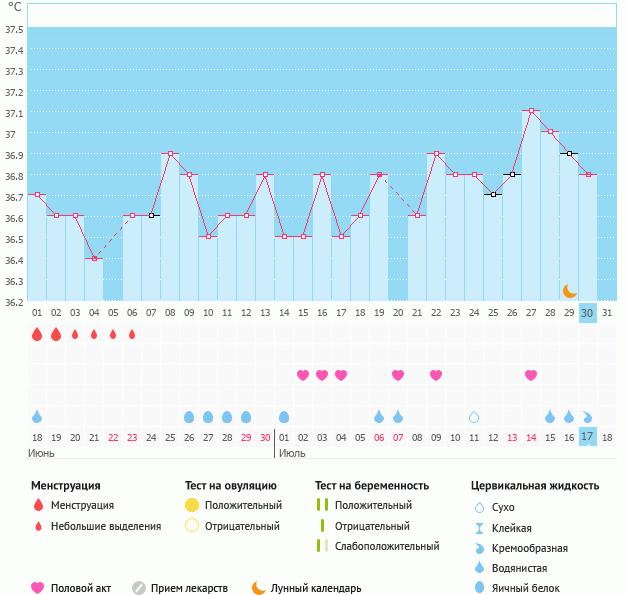Select the highlighted day 30 on axis
Image resolution: width=626 pixels, height=595 pixels.
click(588, 313)
